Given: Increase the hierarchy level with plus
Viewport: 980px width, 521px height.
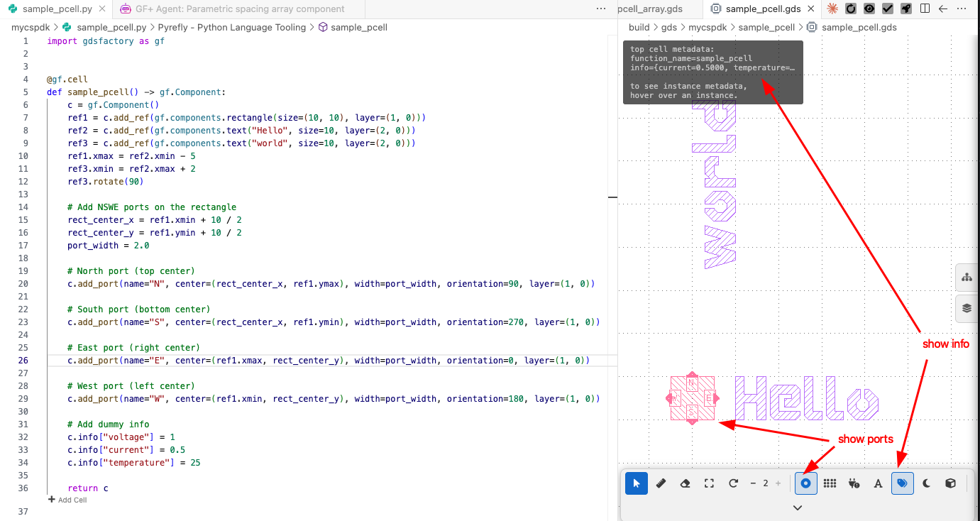Looking at the screenshot, I should pos(778,483).
